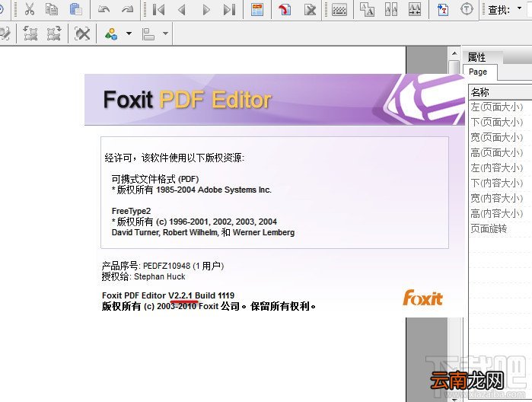Open the page layout icon
This screenshot has height=402, width=532.
pos(257,9)
